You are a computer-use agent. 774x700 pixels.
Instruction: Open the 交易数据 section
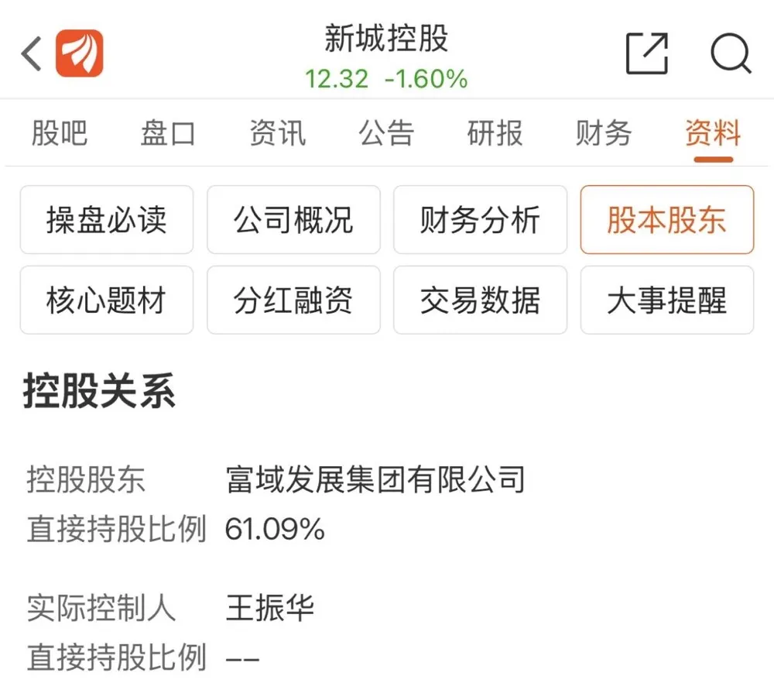tap(480, 300)
